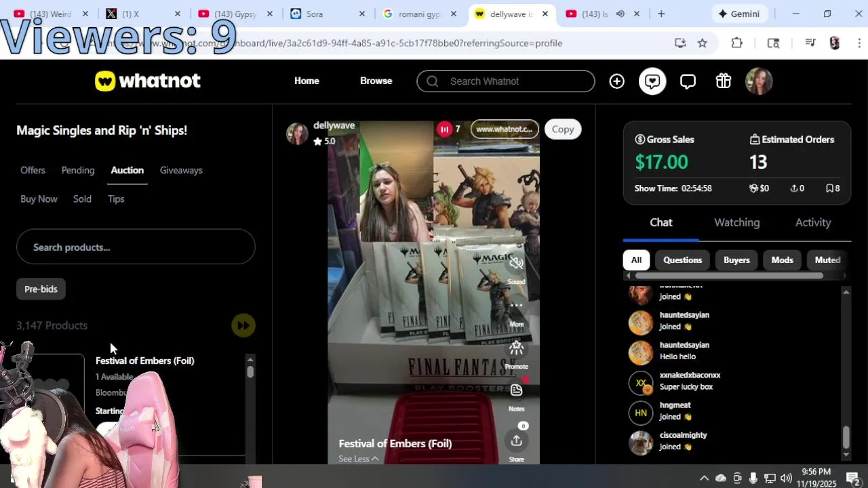Click the Share icon on stream

(x=516, y=441)
